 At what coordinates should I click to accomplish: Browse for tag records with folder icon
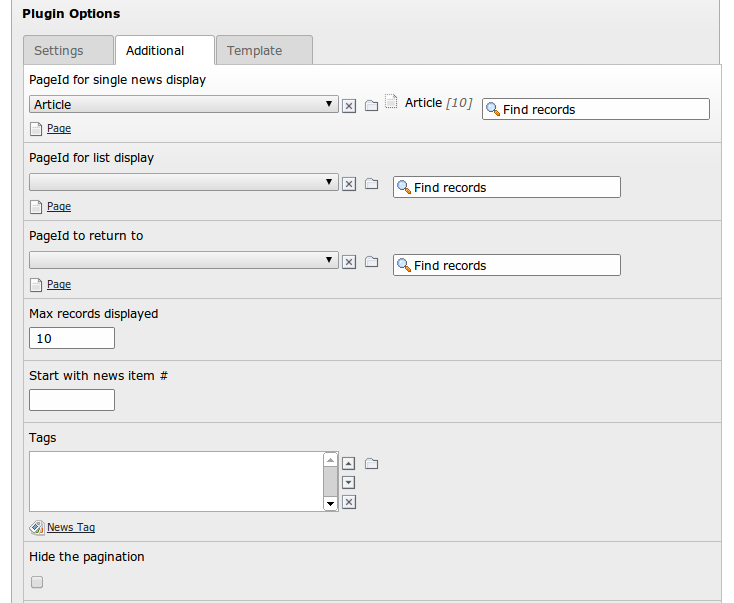pyautogui.click(x=371, y=463)
